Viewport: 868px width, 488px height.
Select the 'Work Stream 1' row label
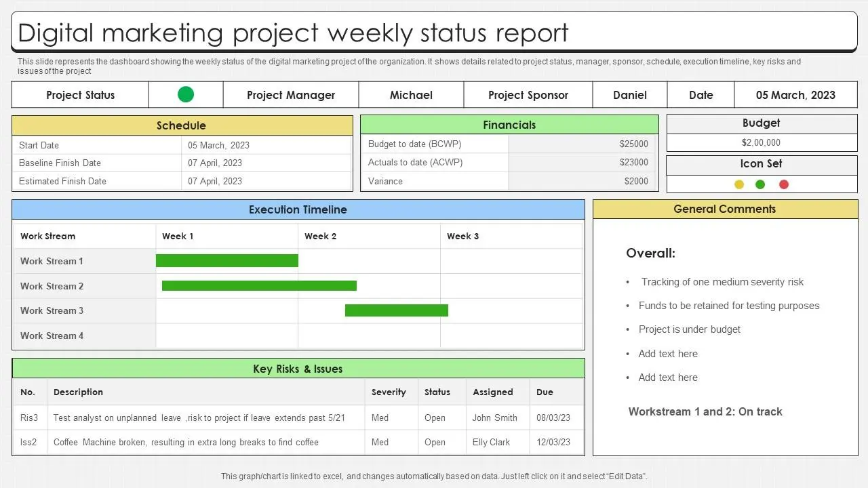(52, 261)
